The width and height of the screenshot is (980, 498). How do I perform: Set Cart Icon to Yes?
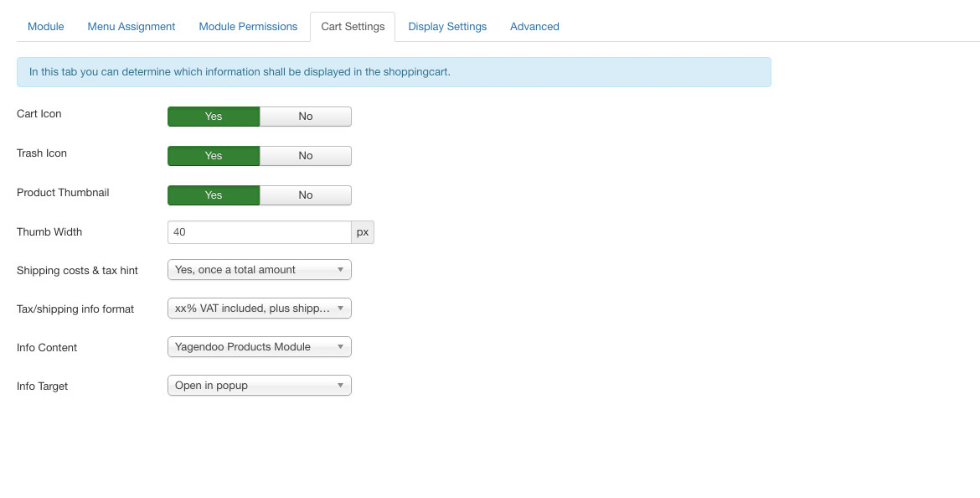pyautogui.click(x=214, y=117)
